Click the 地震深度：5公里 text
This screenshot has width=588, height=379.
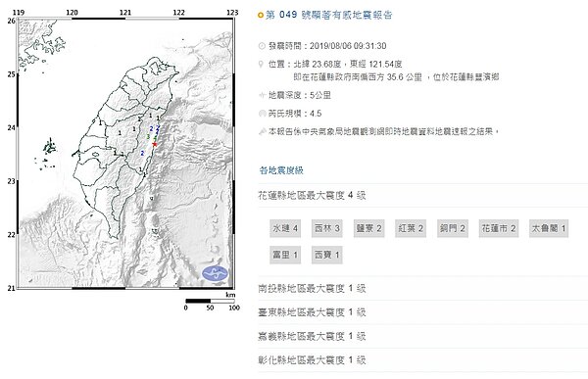click(x=299, y=95)
